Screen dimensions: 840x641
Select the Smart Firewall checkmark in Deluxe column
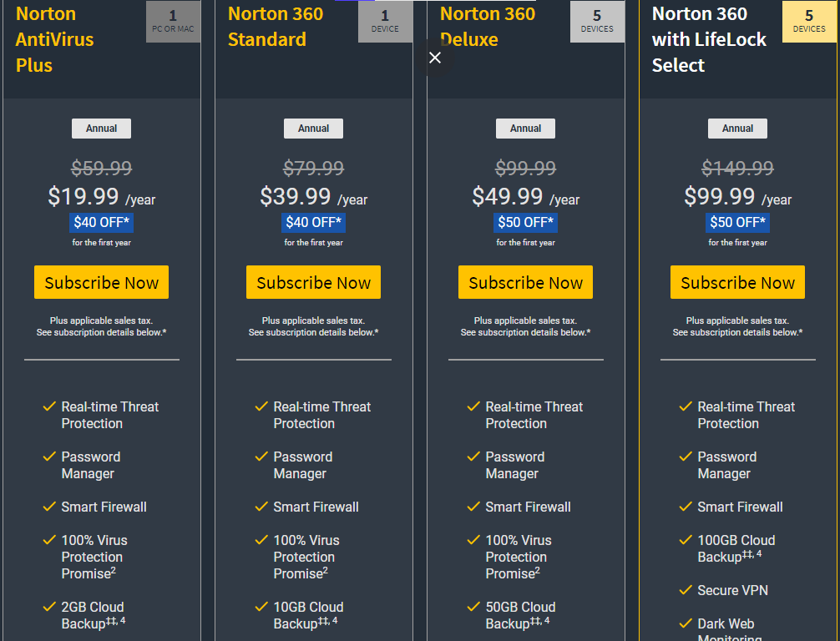(473, 507)
